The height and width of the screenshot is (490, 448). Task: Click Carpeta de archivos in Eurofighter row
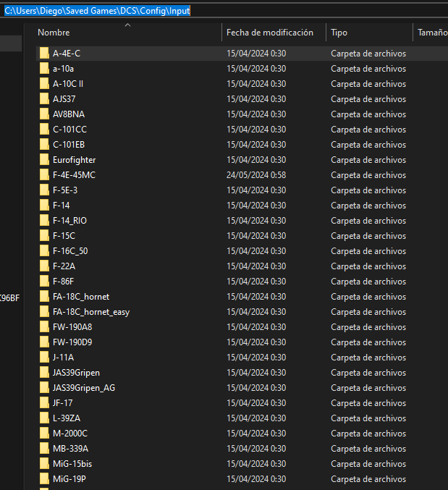pos(368,160)
